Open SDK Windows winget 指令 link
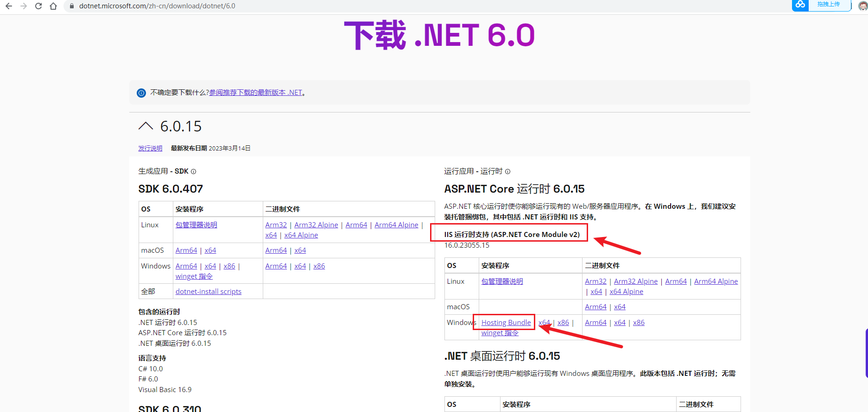The width and height of the screenshot is (868, 412). point(194,276)
